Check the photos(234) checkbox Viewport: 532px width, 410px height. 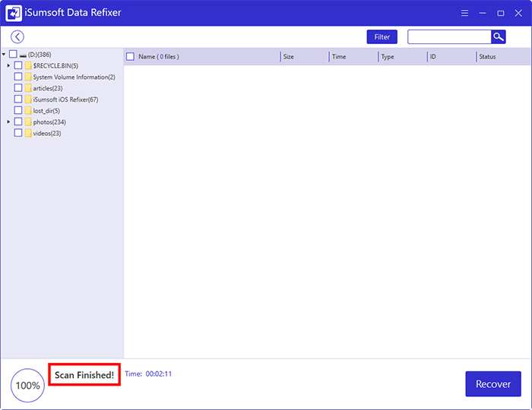tap(18, 121)
